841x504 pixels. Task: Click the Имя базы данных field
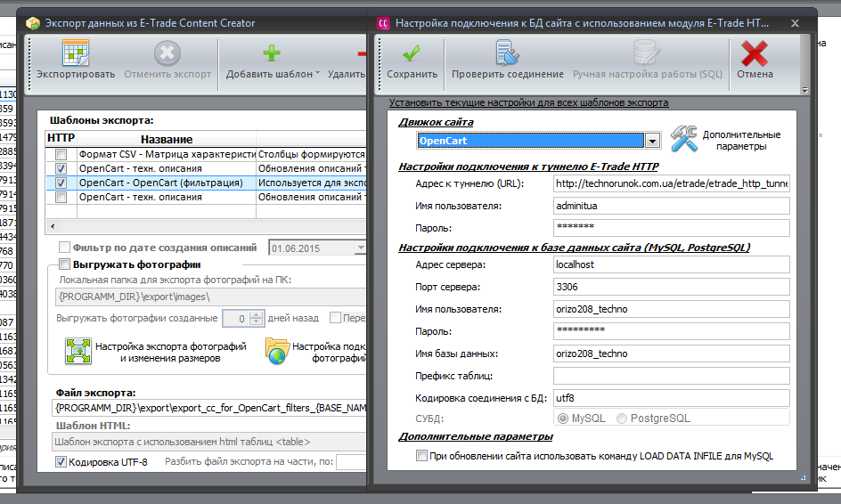coord(671,354)
